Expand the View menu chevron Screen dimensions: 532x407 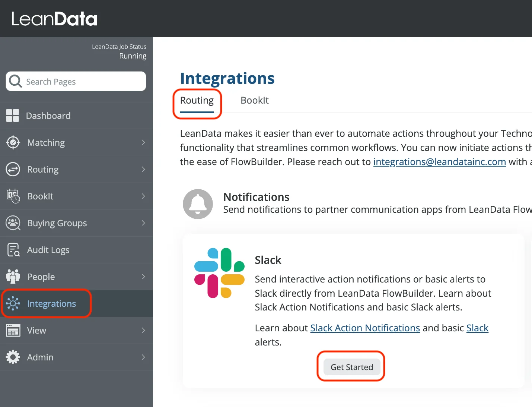[x=143, y=330]
